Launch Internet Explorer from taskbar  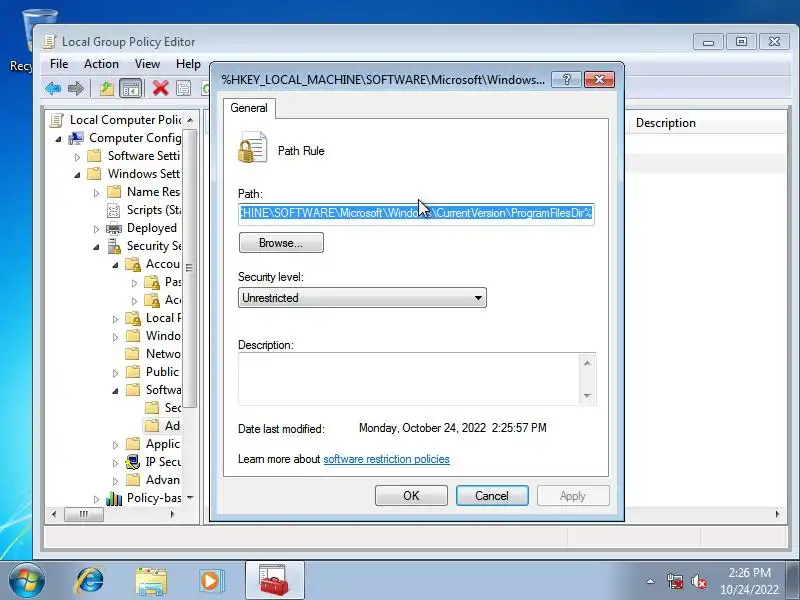click(x=90, y=581)
